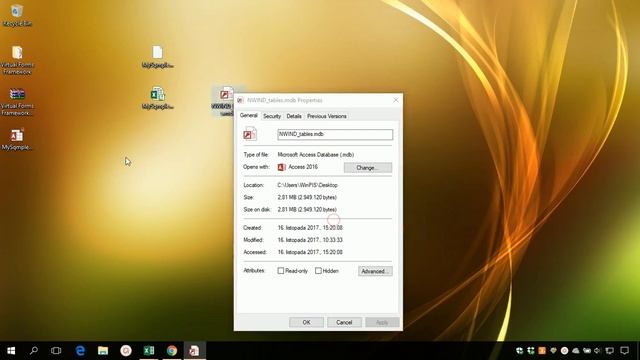Click the battery tray icon
640x360 pixels.
coord(587,350)
